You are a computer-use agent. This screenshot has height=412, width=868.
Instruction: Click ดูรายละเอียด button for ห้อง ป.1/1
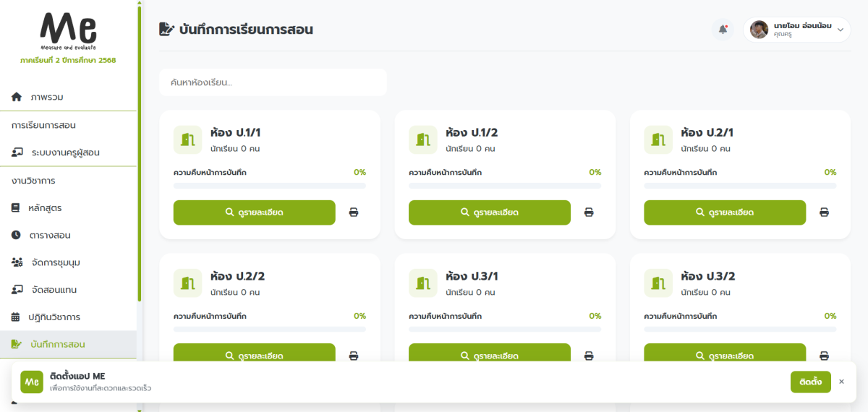254,213
